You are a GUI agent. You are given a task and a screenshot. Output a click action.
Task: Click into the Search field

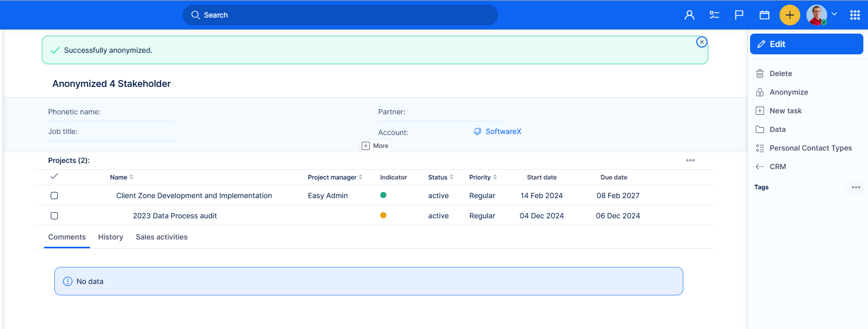(x=340, y=15)
